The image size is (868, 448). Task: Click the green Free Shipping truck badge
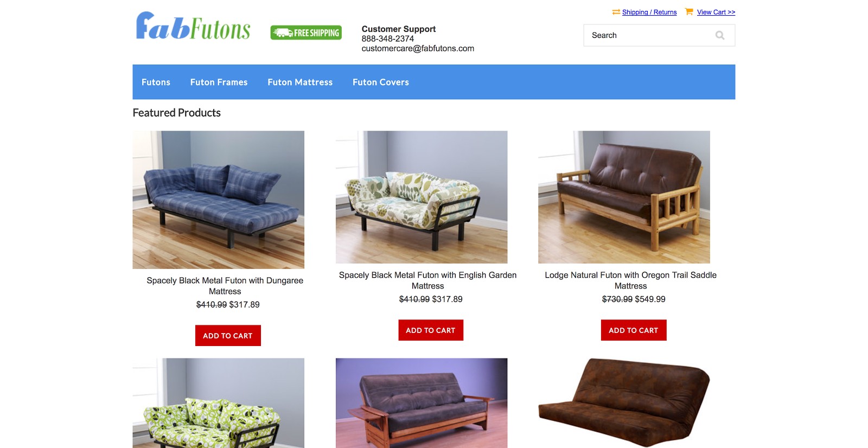(x=306, y=33)
